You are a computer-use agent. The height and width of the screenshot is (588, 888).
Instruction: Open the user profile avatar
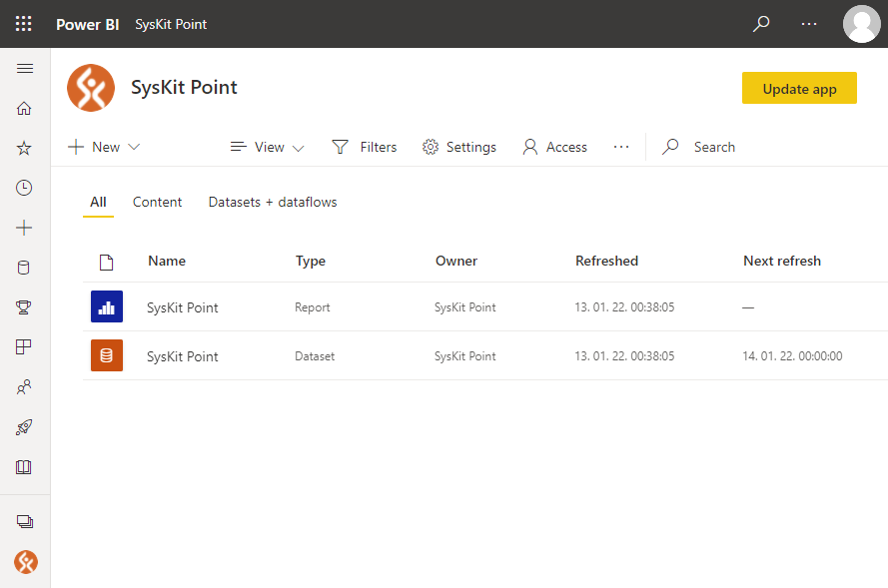click(861, 24)
